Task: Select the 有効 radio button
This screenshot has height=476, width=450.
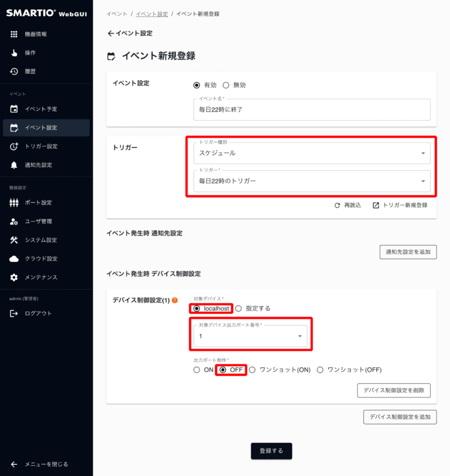Action: click(197, 86)
